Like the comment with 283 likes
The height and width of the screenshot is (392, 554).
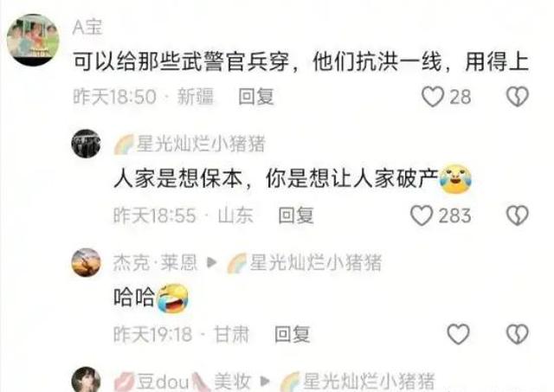(x=422, y=215)
